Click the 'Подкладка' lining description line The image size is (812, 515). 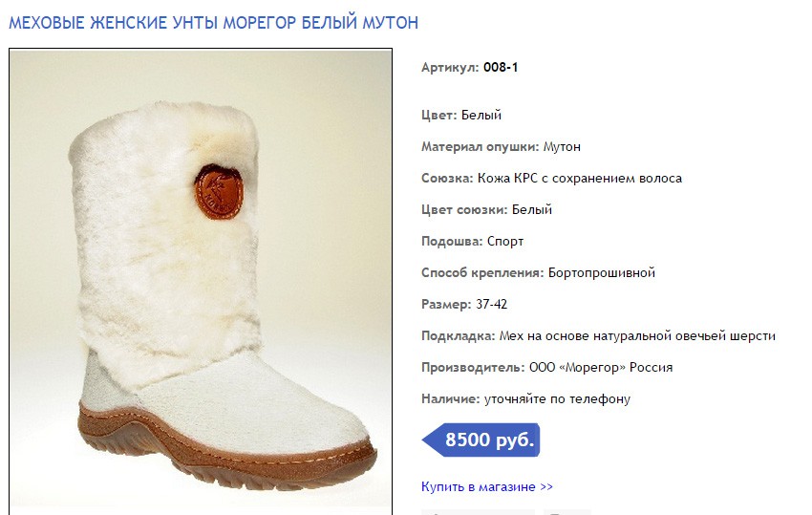point(599,335)
